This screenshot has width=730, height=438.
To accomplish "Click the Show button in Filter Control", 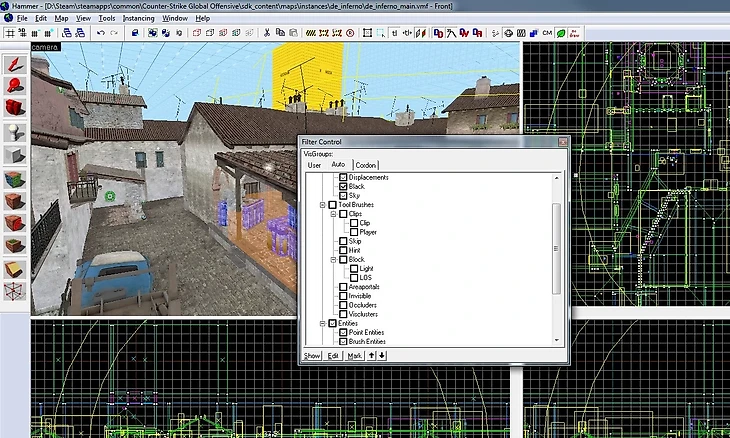I will [313, 355].
